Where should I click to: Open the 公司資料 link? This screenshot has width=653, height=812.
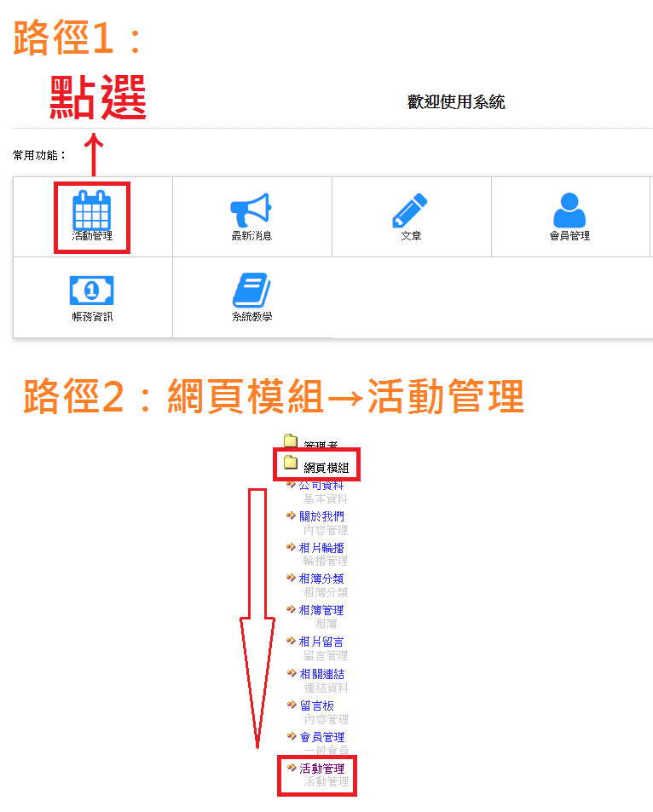[x=321, y=485]
